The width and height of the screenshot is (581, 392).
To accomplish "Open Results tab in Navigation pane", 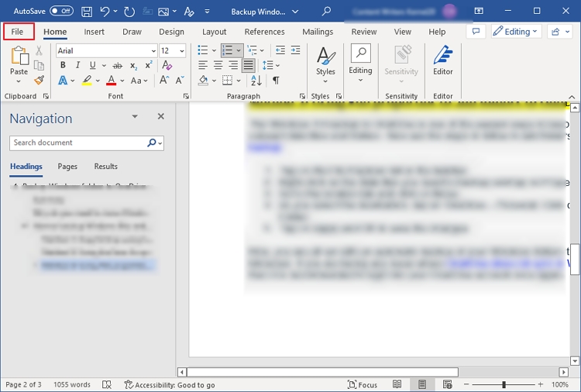I will pyautogui.click(x=105, y=167).
